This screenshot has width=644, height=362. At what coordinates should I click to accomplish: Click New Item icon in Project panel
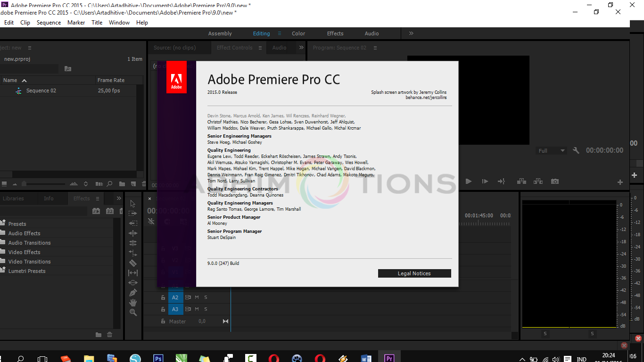pyautogui.click(x=133, y=184)
